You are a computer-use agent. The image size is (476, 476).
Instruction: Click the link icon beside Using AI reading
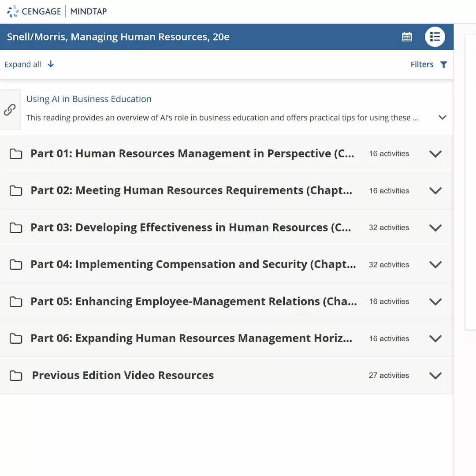10,110
